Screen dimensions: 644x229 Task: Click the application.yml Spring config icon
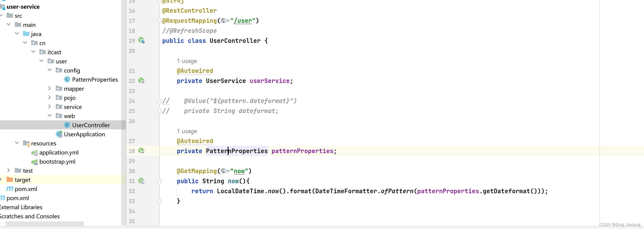click(35, 152)
